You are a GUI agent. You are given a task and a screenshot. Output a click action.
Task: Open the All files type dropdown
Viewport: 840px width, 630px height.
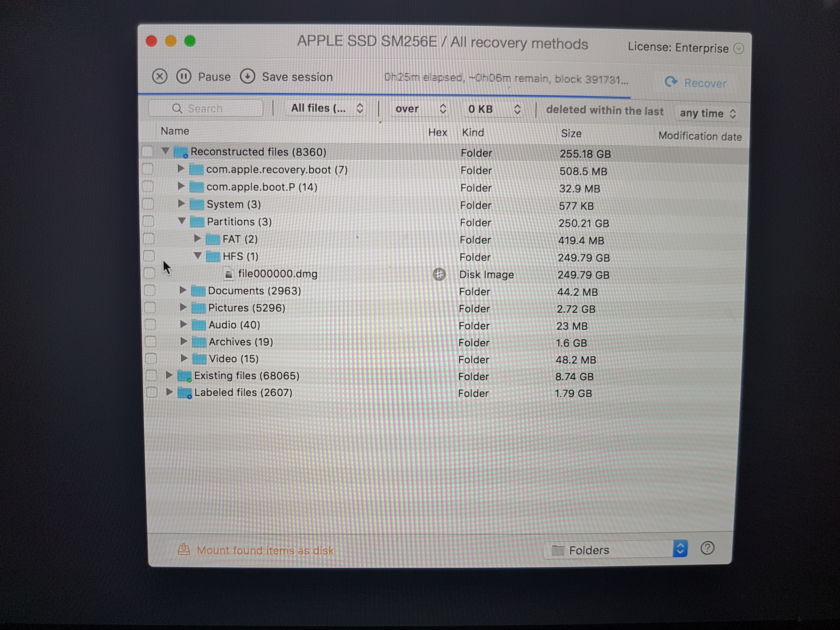pyautogui.click(x=326, y=109)
